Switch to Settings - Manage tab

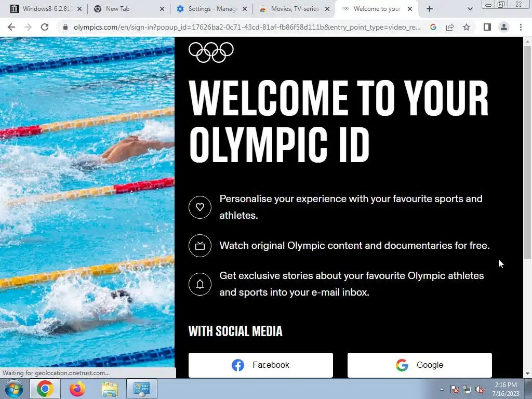point(212,9)
